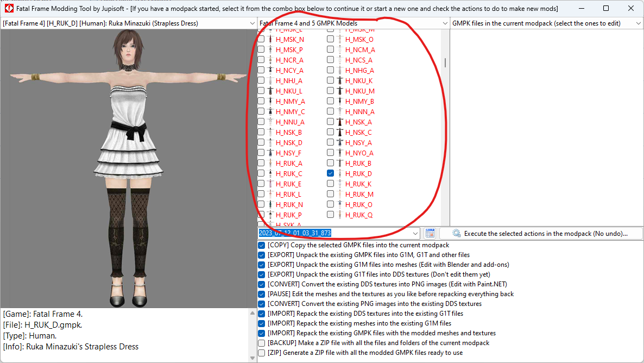The width and height of the screenshot is (644, 363).
Task: Uncheck Convert DDS textures into PNG images
Action: (x=261, y=285)
